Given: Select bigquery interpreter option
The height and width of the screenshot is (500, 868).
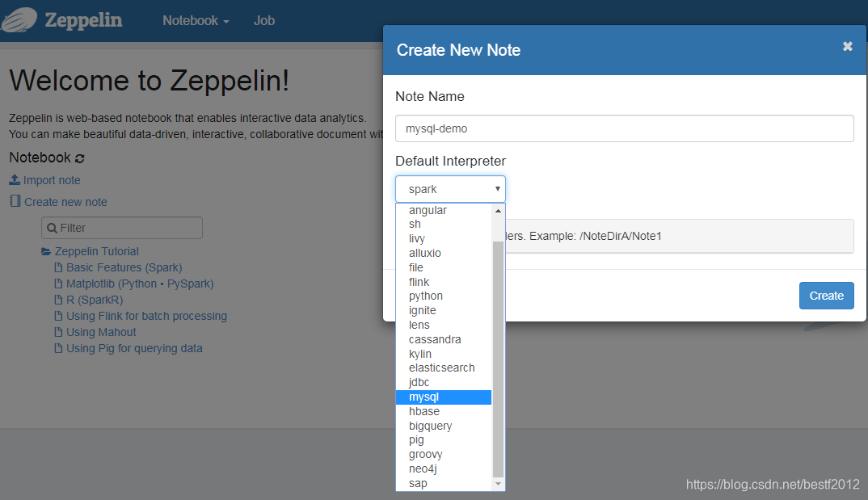Looking at the screenshot, I should 444,426.
